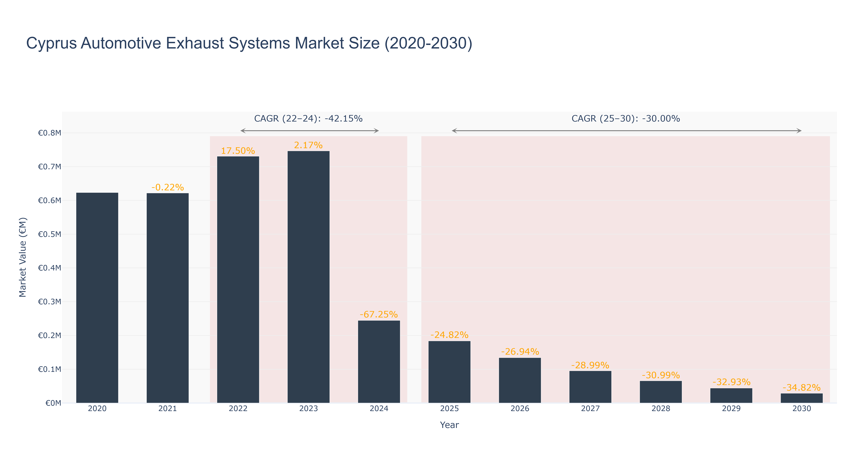The width and height of the screenshot is (868, 465).
Task: Select the 2021 market value bar
Action: click(x=167, y=298)
